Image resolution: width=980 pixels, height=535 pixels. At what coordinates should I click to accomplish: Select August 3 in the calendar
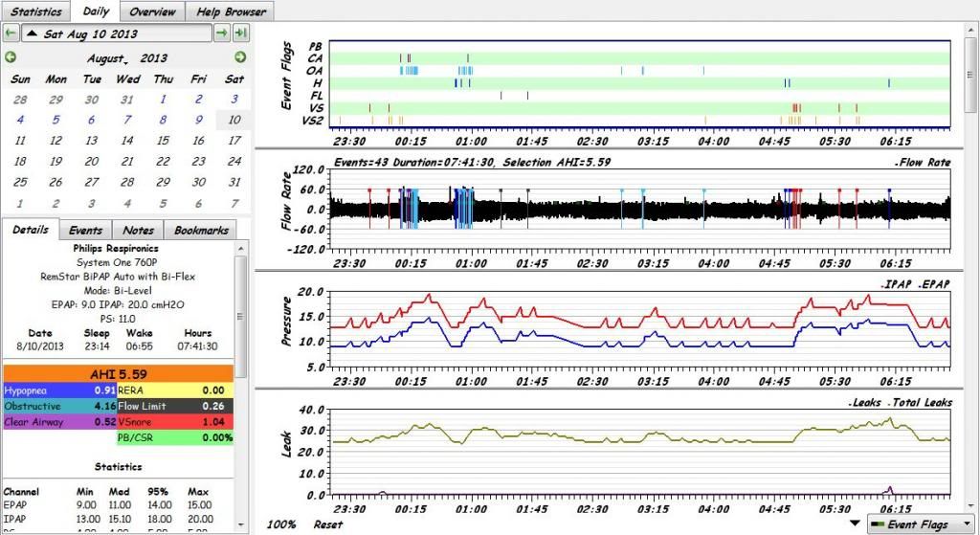[234, 100]
